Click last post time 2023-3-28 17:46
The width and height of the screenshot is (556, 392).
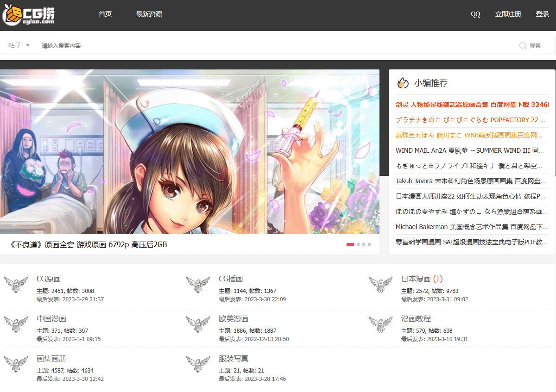tap(265, 379)
